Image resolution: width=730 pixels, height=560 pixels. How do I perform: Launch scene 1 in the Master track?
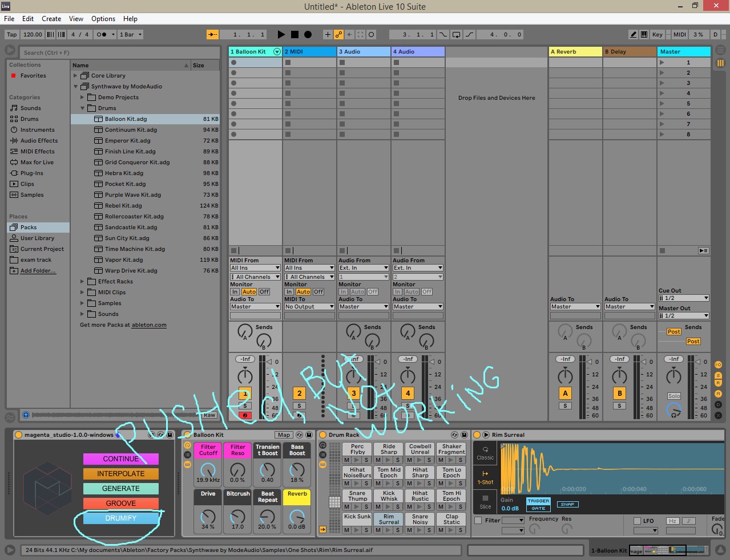click(662, 62)
